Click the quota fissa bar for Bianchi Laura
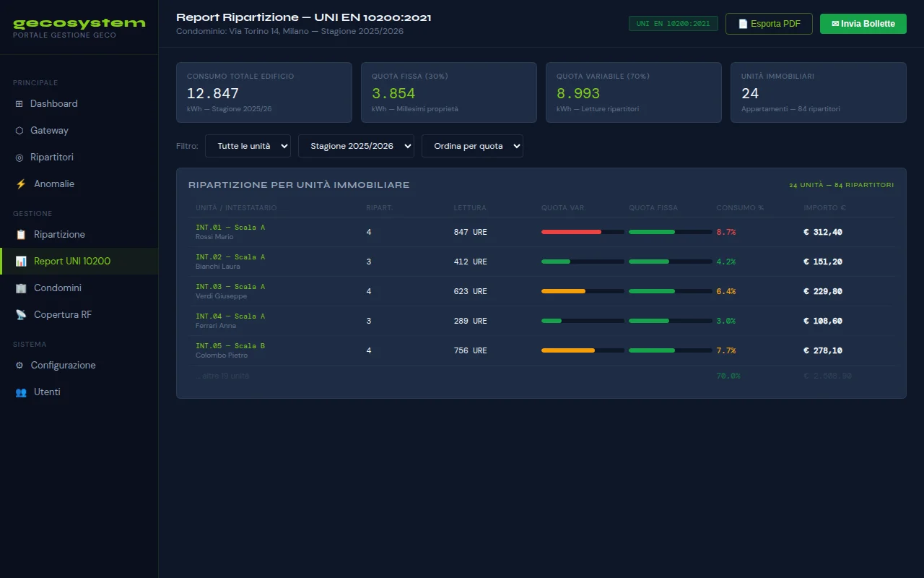924x578 pixels. coord(670,262)
